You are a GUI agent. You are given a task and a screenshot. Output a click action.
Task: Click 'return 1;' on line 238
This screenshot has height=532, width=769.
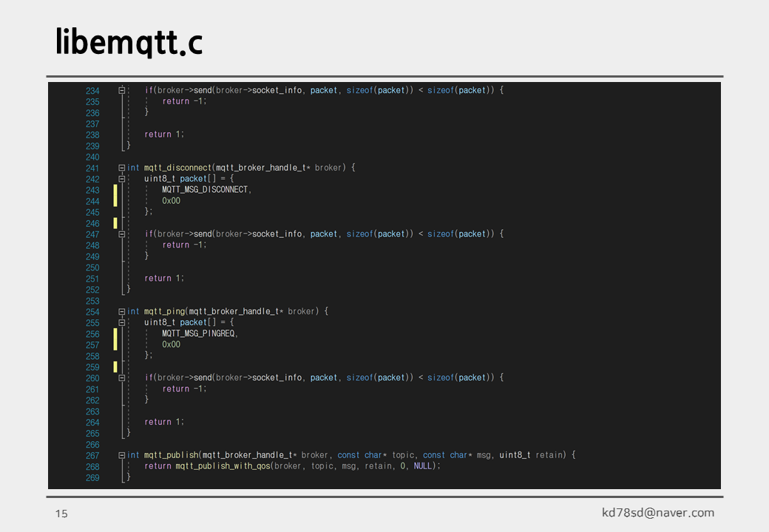pyautogui.click(x=164, y=134)
